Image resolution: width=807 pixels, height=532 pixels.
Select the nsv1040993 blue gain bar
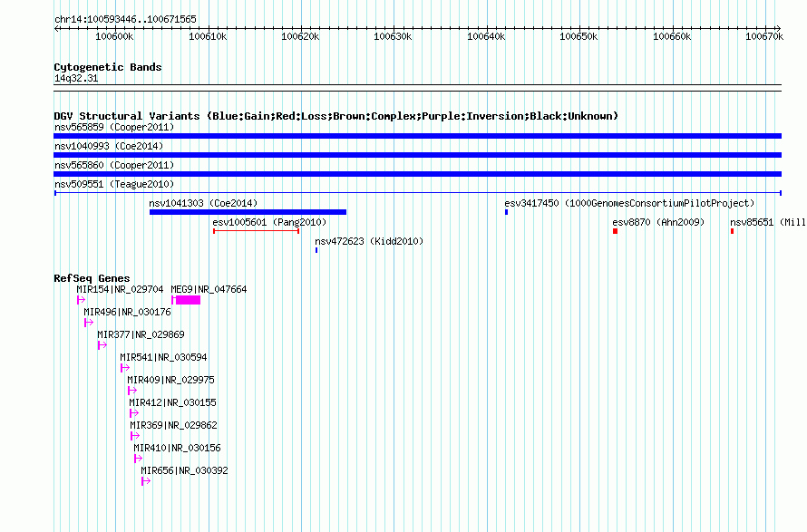(x=417, y=155)
